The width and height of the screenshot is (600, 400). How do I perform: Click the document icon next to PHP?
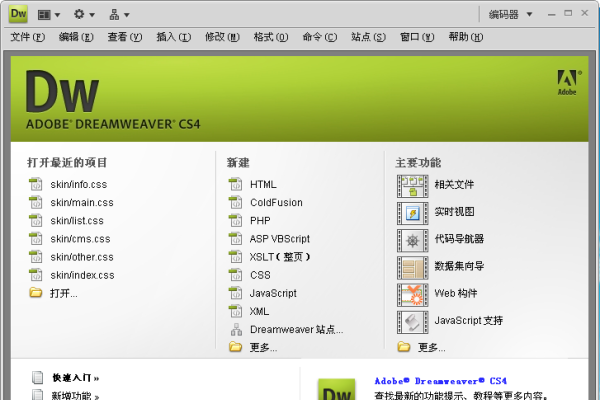(x=235, y=220)
